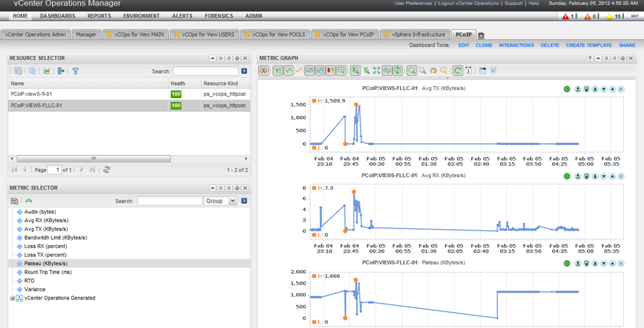The image size is (644, 328).
Task: Expand the vCenter Operations Generated tree node
Action: (x=12, y=298)
